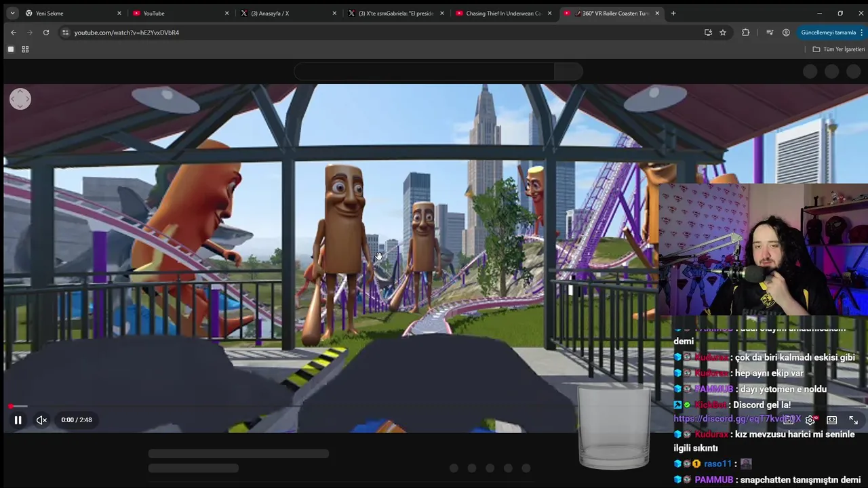Open media controls icon in toolbar
The width and height of the screenshot is (868, 488).
point(770,33)
